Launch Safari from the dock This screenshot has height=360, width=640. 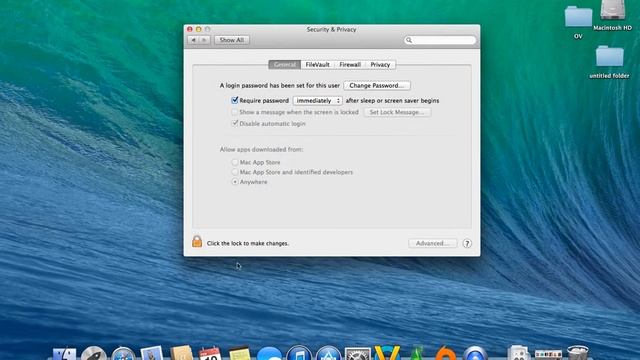point(123,353)
